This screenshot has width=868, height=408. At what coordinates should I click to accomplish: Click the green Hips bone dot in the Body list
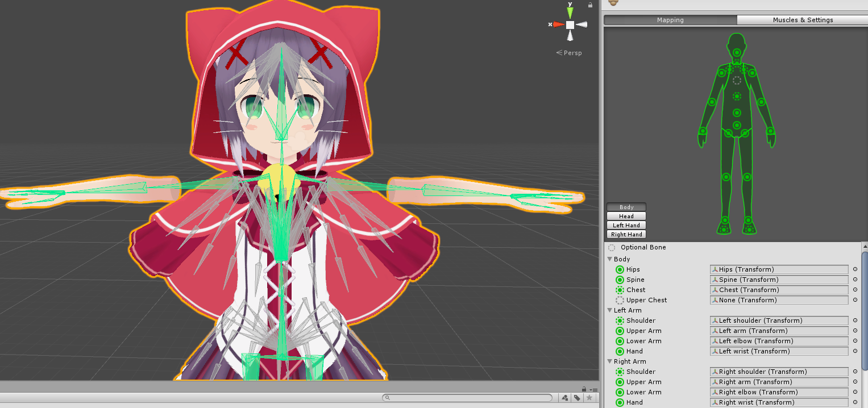620,269
